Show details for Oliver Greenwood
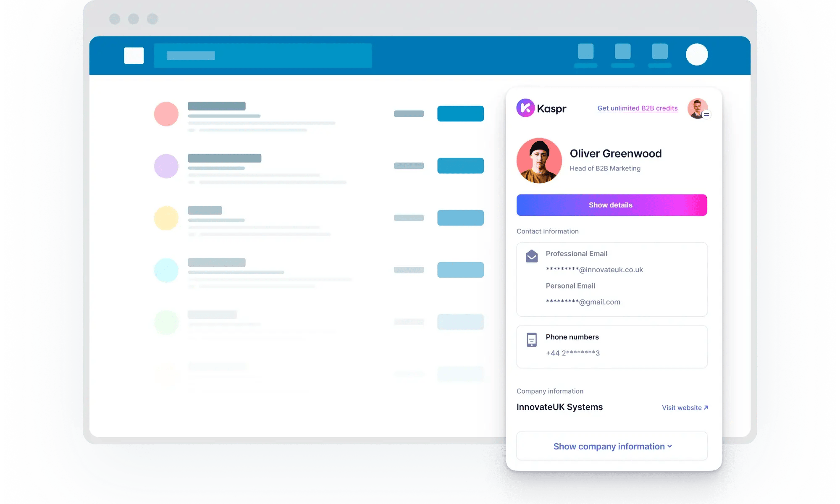 [611, 205]
